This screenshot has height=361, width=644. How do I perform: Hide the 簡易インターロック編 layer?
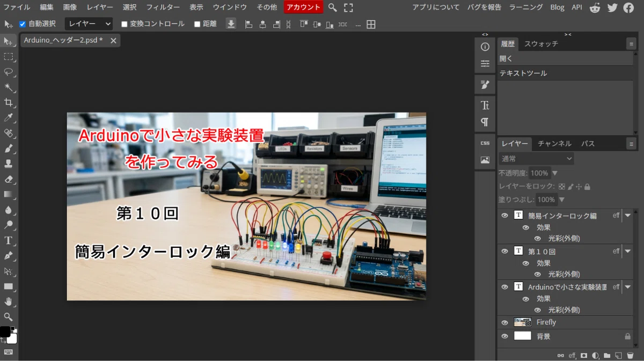point(504,215)
